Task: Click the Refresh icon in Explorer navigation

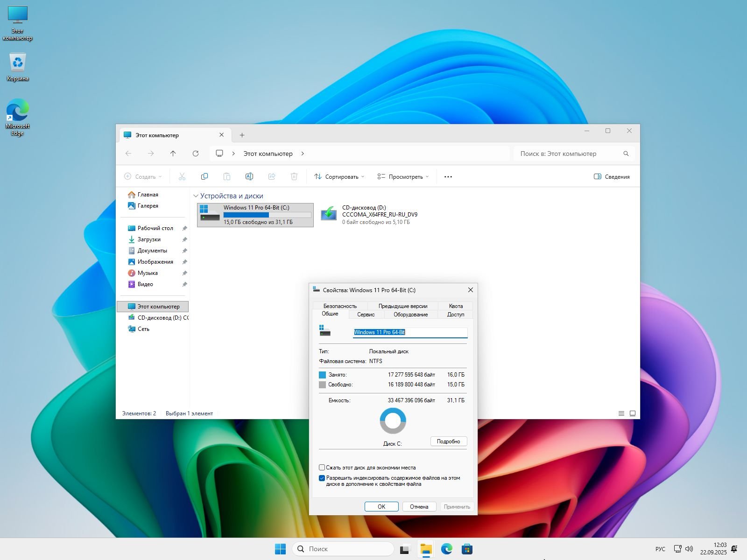Action: point(196,154)
